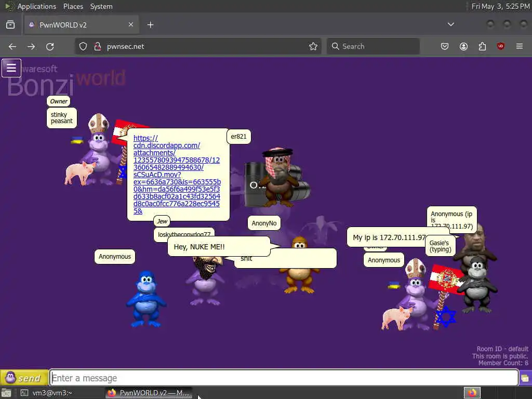Open the Firefox account icon
532x399 pixels.
pyautogui.click(x=463, y=46)
